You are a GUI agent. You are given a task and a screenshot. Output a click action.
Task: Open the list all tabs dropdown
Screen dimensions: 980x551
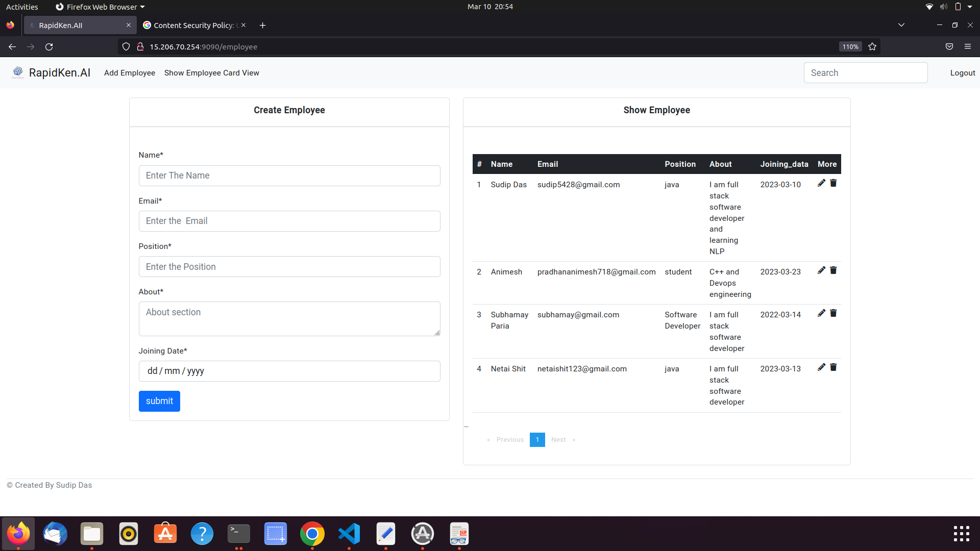click(901, 24)
